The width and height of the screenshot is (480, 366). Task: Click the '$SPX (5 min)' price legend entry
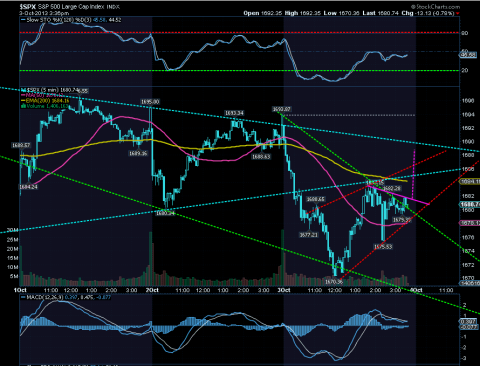[50, 90]
